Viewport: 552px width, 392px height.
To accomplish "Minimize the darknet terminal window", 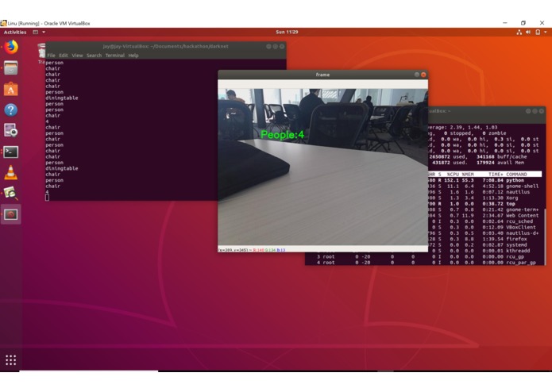I will coord(268,46).
